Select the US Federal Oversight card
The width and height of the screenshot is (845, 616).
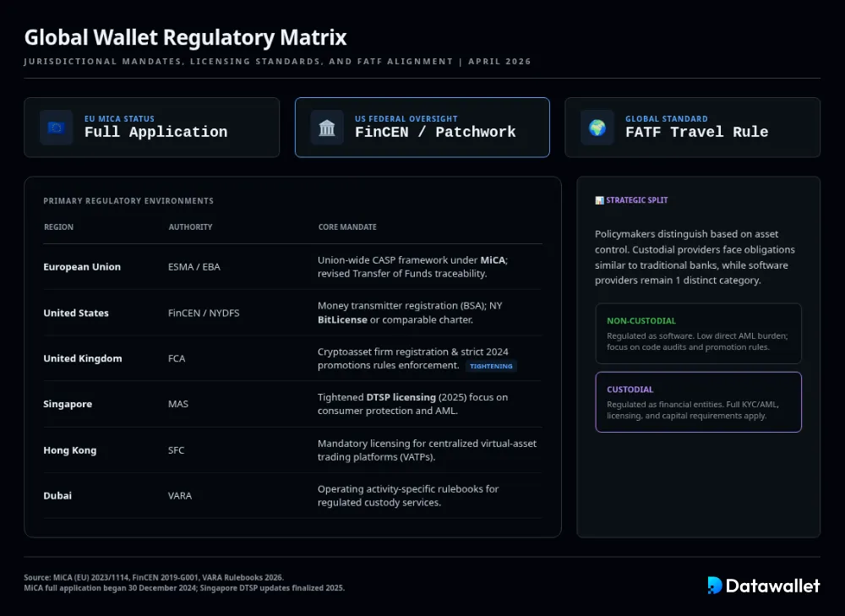click(x=422, y=128)
